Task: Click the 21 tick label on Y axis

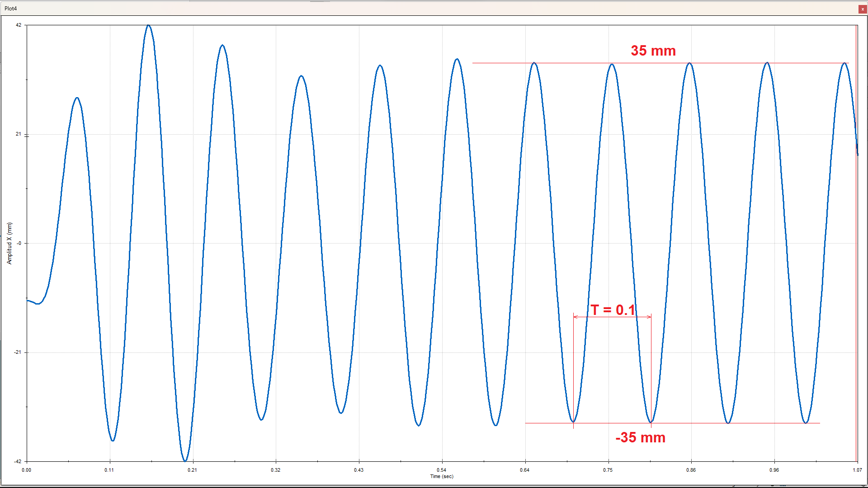Action: pyautogui.click(x=19, y=134)
